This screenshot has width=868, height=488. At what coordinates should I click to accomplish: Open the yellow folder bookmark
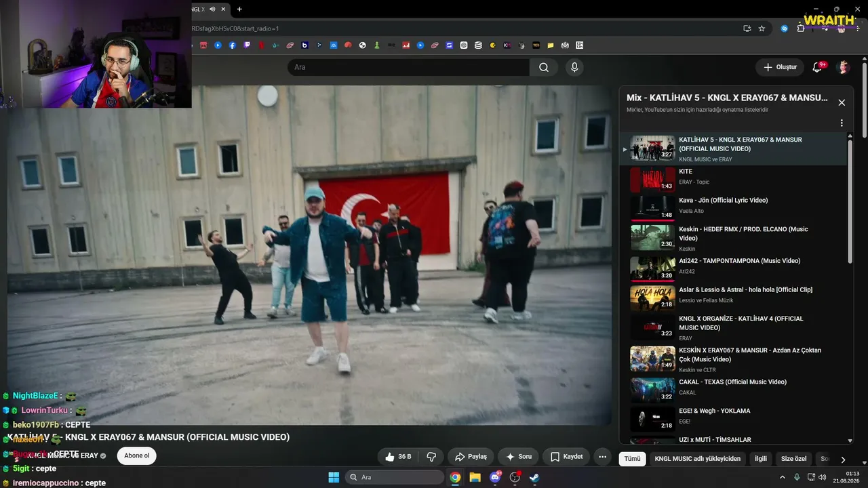[551, 45]
